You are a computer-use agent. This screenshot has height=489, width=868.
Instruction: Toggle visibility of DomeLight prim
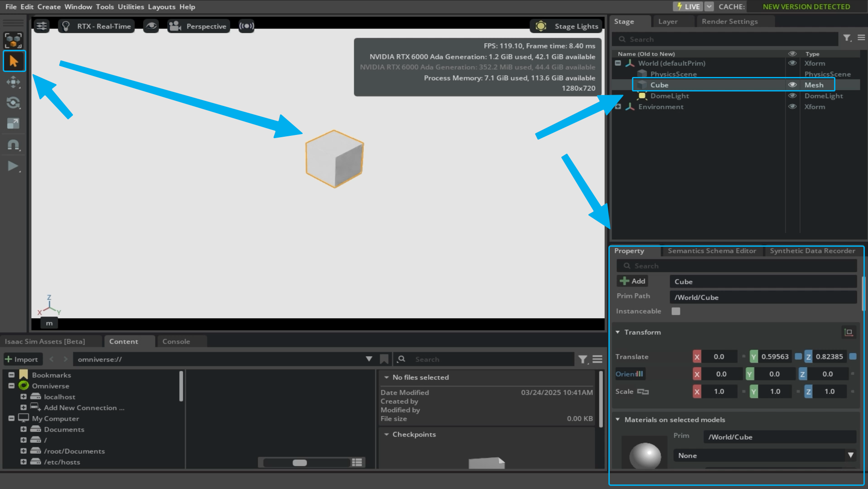[792, 96]
